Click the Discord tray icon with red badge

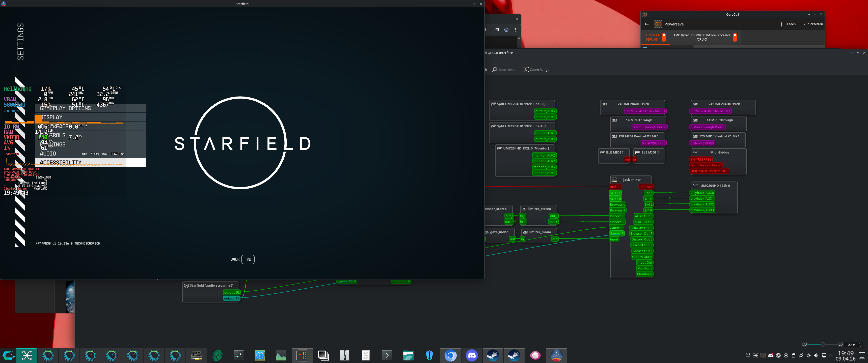click(771, 355)
